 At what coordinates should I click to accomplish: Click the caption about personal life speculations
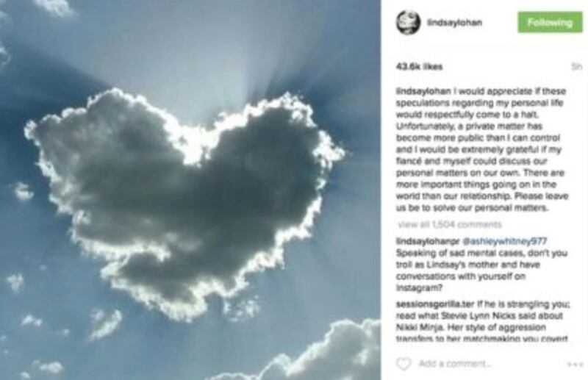tap(482, 150)
